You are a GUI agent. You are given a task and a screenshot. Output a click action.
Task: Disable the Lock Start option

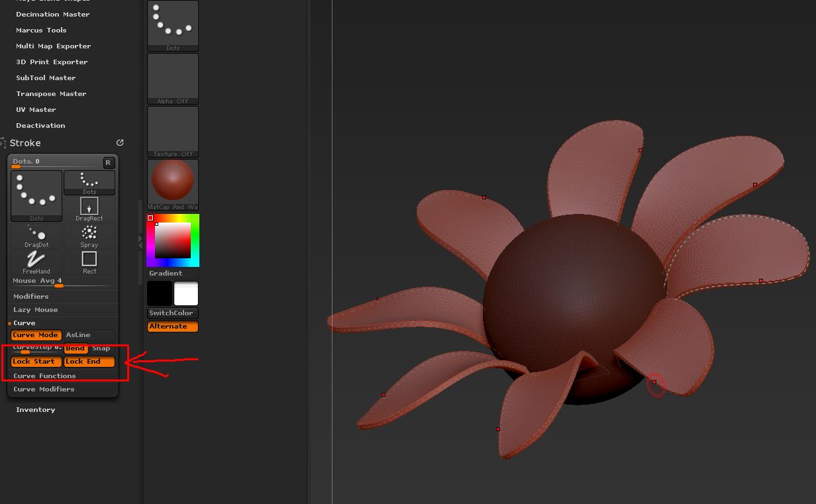tap(36, 361)
